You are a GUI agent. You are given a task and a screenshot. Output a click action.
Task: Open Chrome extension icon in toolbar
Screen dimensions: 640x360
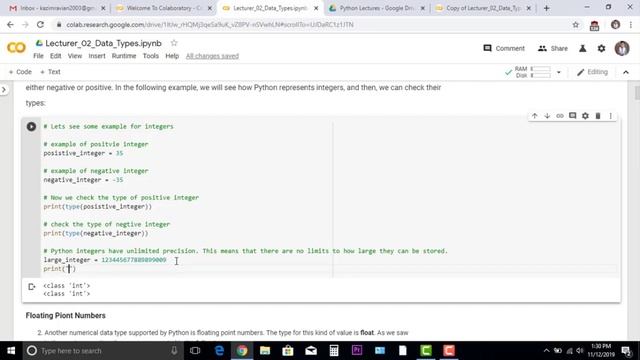[594, 25]
